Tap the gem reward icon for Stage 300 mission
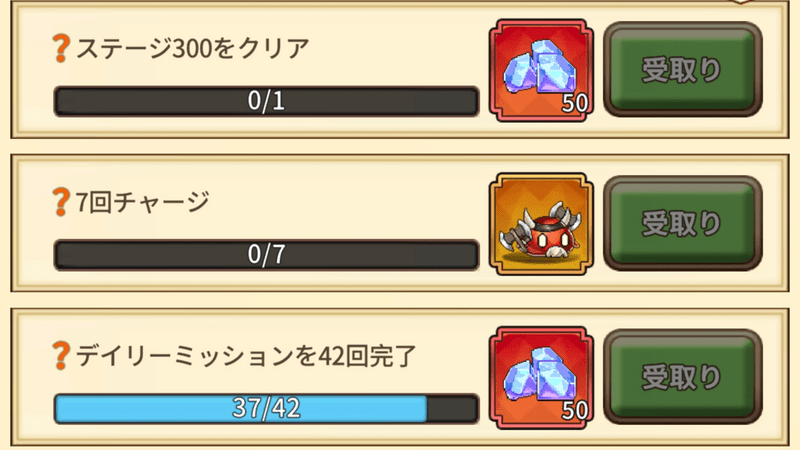The width and height of the screenshot is (800, 450). [541, 70]
